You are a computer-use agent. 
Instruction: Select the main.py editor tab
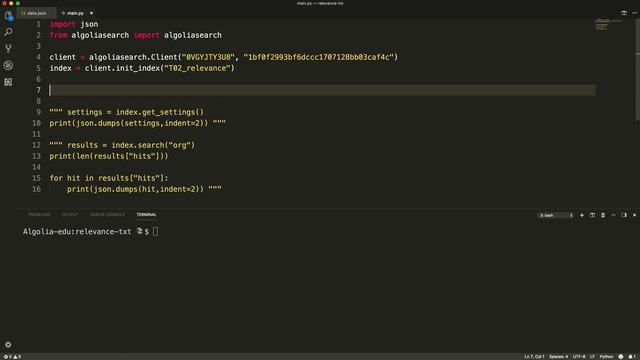[75, 13]
